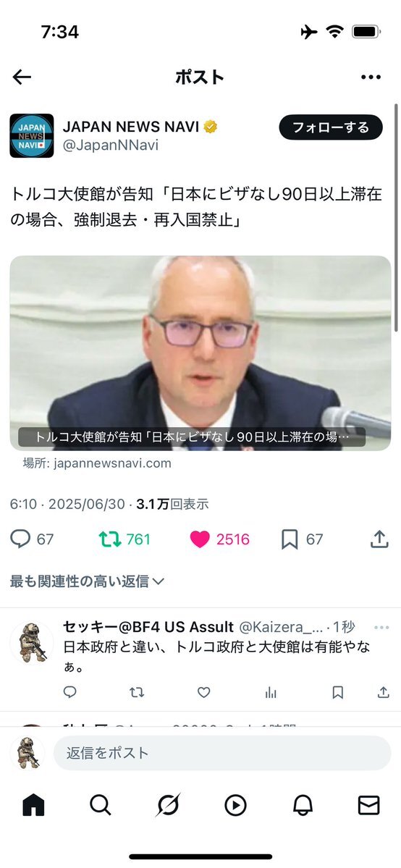Share the JAPAN NEWS NAVI post
The height and width of the screenshot is (868, 401).
pos(379,539)
